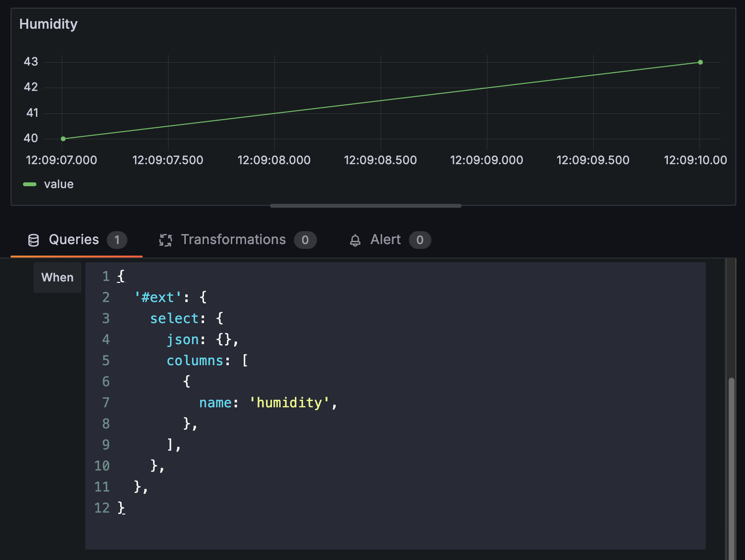745x560 pixels.
Task: Open the Humidity panel title menu
Action: click(x=48, y=24)
